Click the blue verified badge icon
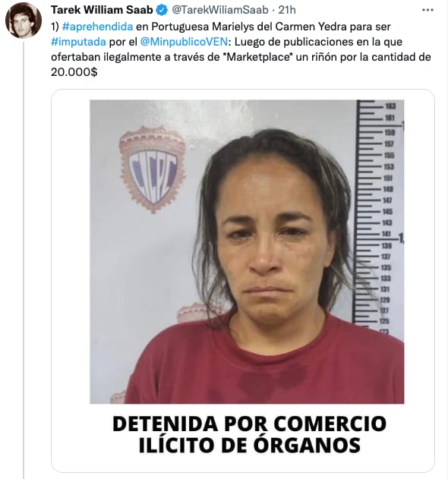448x479 pixels. click(x=162, y=10)
